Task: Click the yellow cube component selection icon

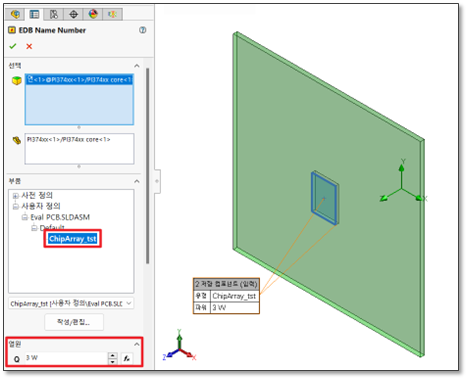Action: click(17, 81)
